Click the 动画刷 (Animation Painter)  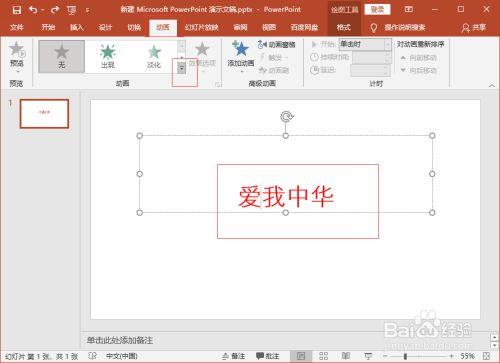[x=274, y=70]
